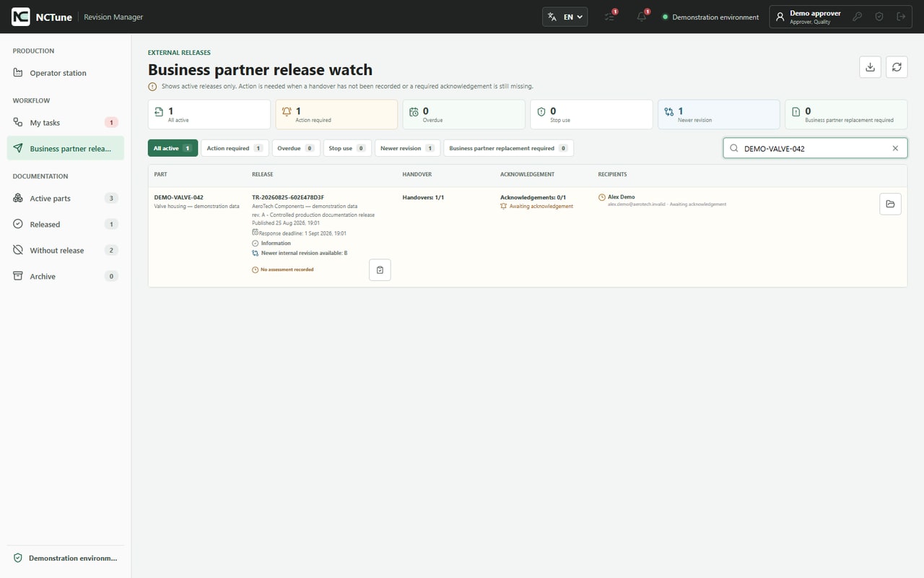Select Business partner replacement required filter tab
Screen dimensions: 924x578
point(508,148)
